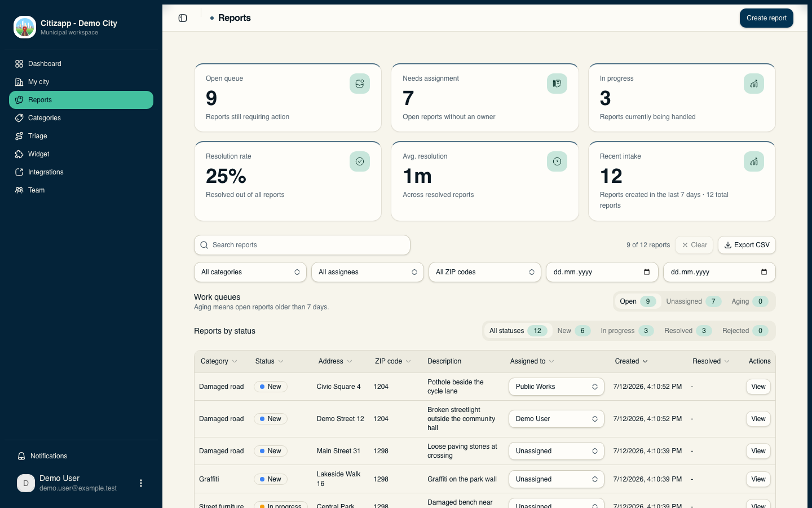Open Categories section
The width and height of the screenshot is (812, 508).
pyautogui.click(x=81, y=118)
